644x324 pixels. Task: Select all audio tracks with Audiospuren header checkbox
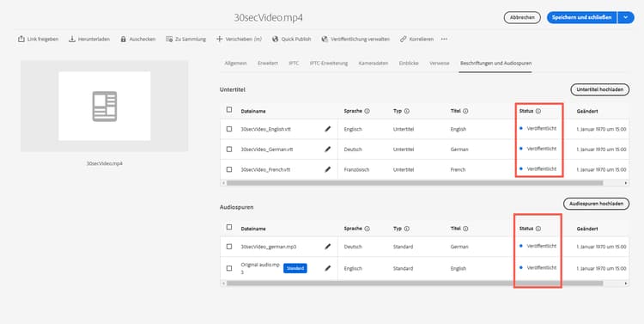click(x=229, y=228)
